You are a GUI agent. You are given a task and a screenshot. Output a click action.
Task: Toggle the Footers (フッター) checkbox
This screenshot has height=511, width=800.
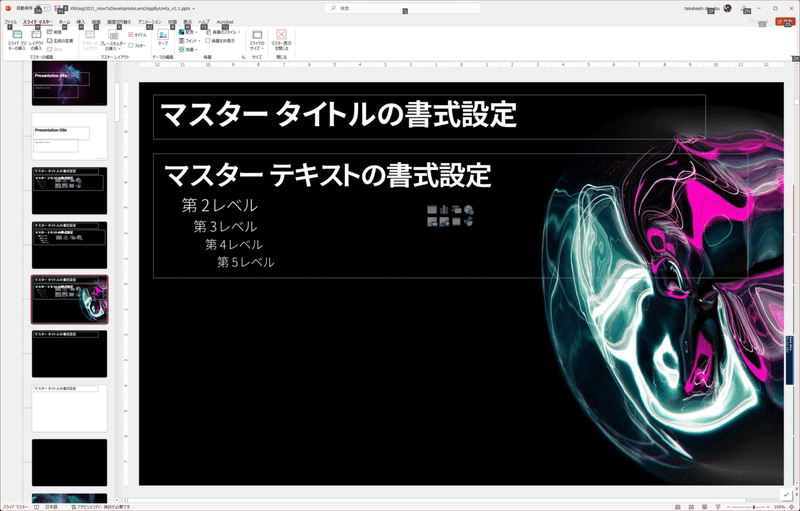(137, 45)
